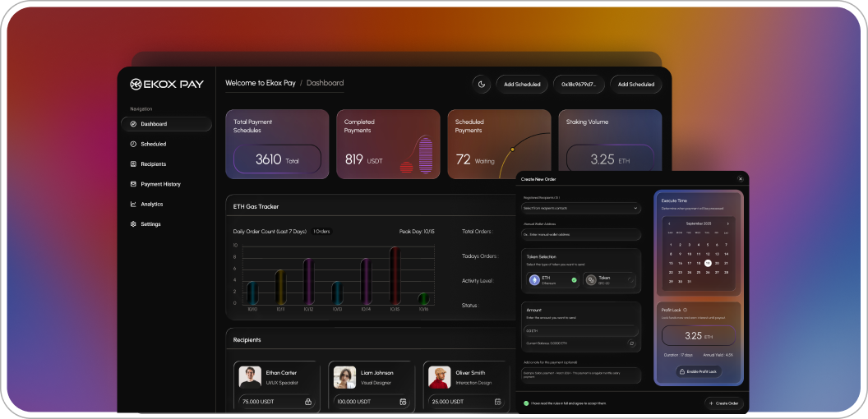This screenshot has width=868, height=419.
Task: Click the calendar icon on Liam Johnson's card
Action: click(403, 402)
